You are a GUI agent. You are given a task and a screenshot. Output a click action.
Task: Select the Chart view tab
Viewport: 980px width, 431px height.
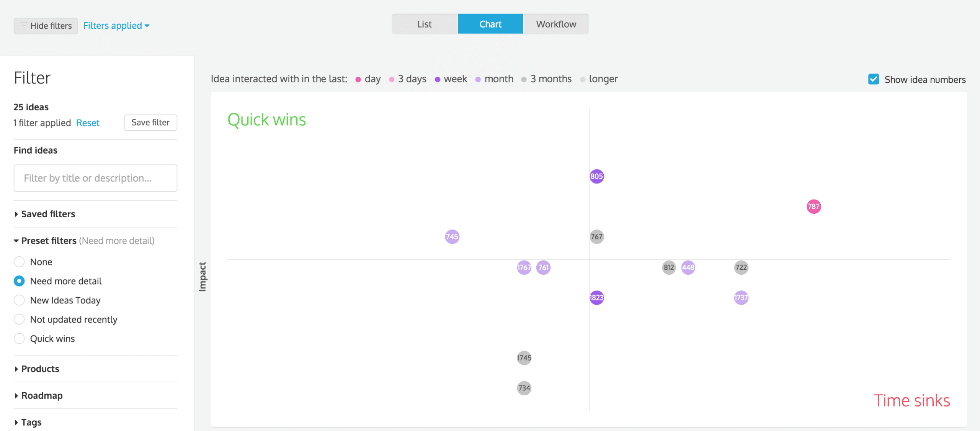point(490,24)
